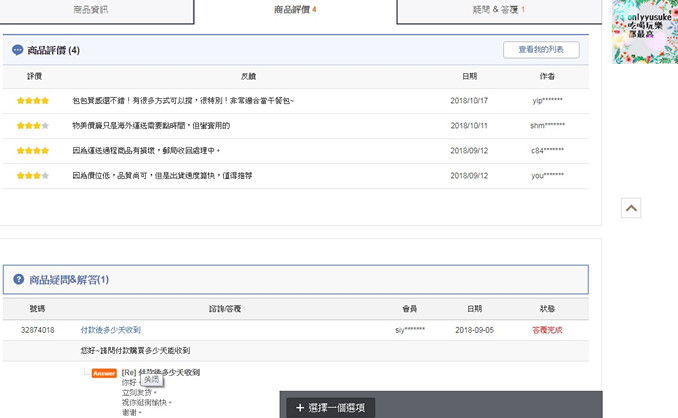Select the review starting with 因為運送過程商品有損壞
This screenshot has height=418, width=678.
click(x=146, y=151)
